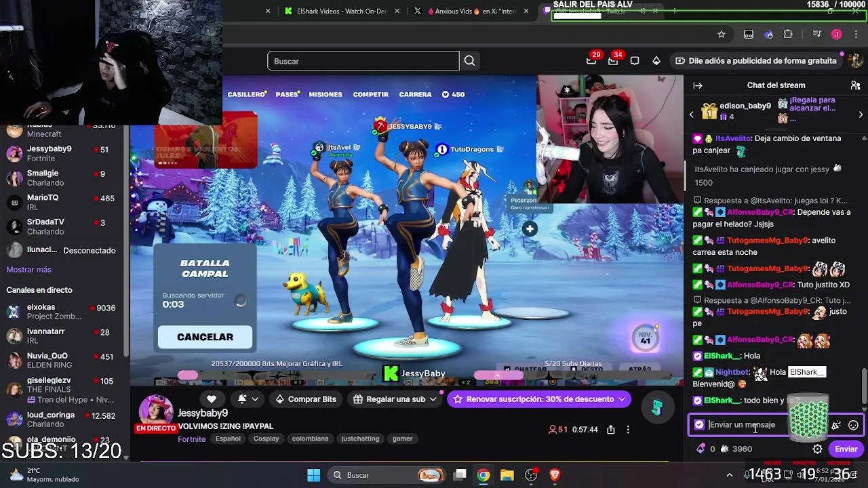Open the Twitch user avatar menu
Screen dimensions: 868x488
pos(855,60)
